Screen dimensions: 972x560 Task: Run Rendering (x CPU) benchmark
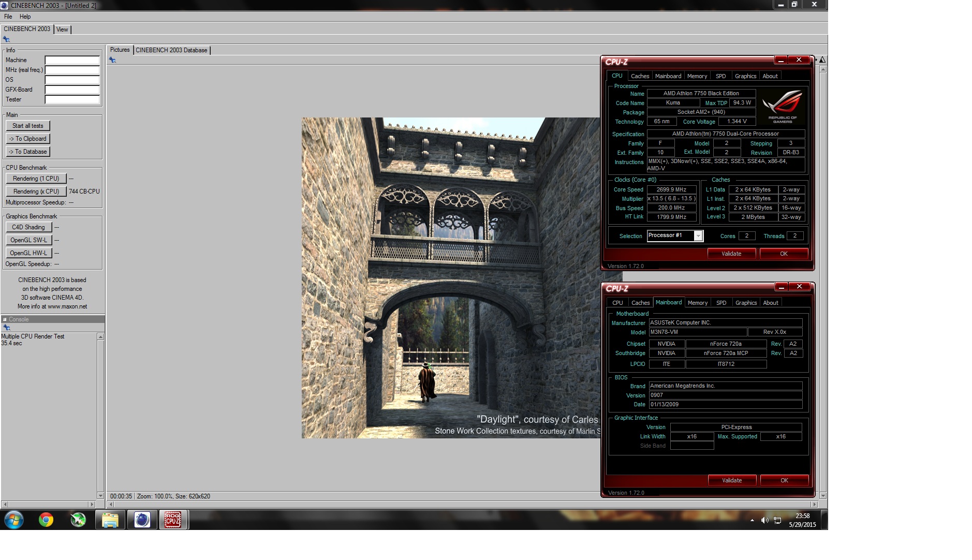pyautogui.click(x=36, y=191)
